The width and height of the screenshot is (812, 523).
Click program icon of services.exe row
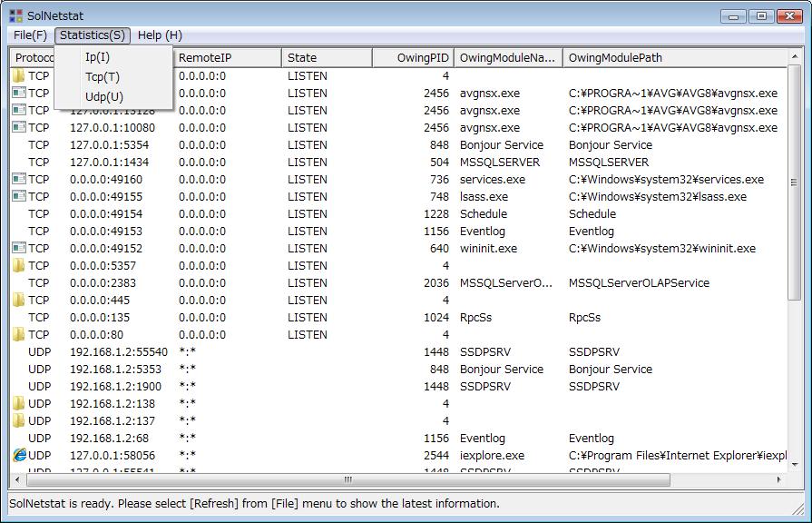pos(19,179)
